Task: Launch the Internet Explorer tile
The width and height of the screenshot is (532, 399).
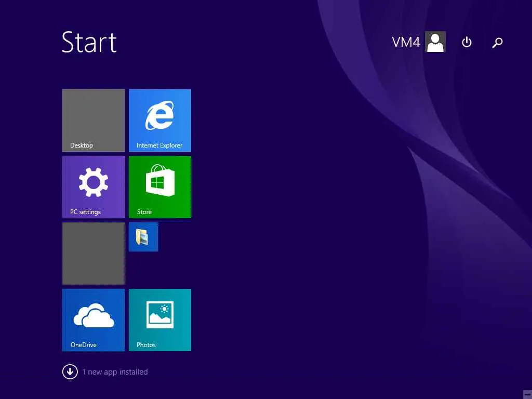Action: tap(160, 121)
